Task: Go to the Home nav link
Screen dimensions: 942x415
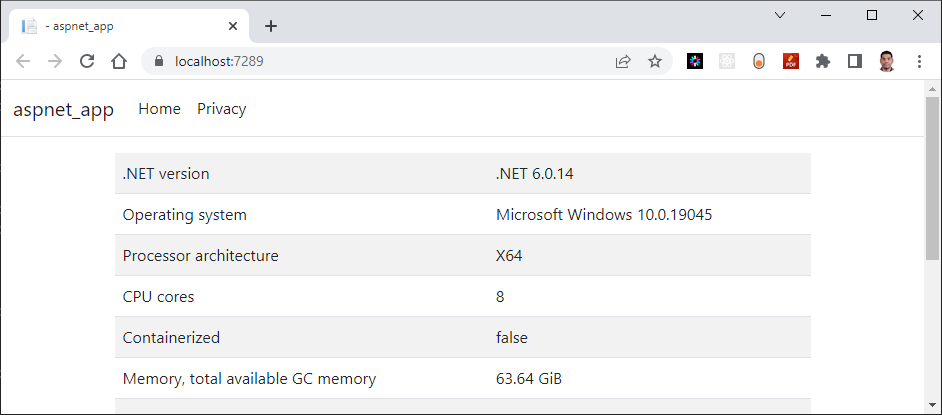Action: pyautogui.click(x=159, y=109)
